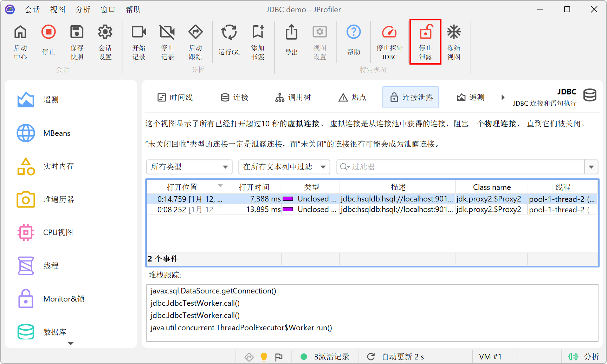The width and height of the screenshot is (607, 364).
Task: Switch to the Connections (连接) tab
Action: coord(234,97)
